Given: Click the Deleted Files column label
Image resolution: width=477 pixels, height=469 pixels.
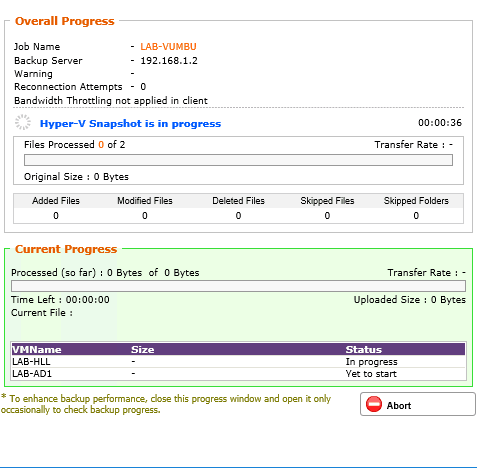Looking at the screenshot, I should click(x=238, y=201).
